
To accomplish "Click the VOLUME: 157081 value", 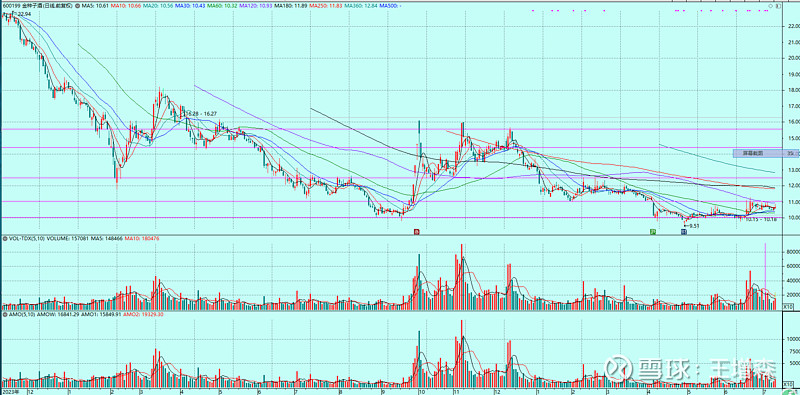I will [x=67, y=238].
